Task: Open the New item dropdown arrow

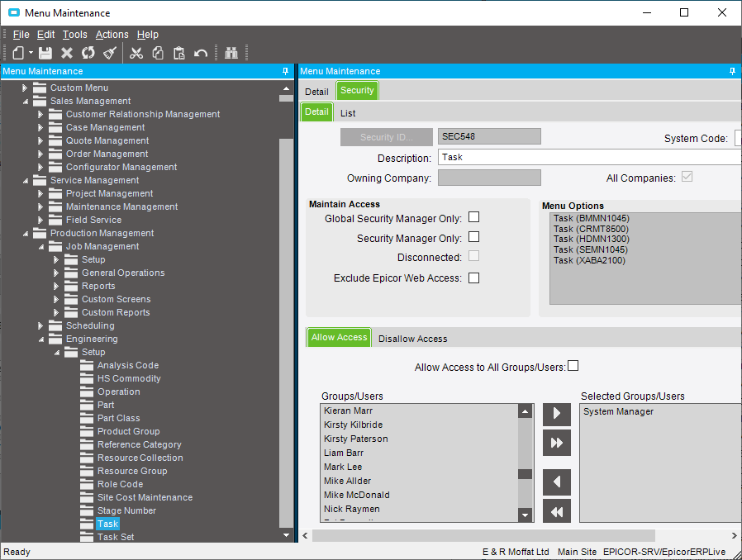Action: pos(31,53)
